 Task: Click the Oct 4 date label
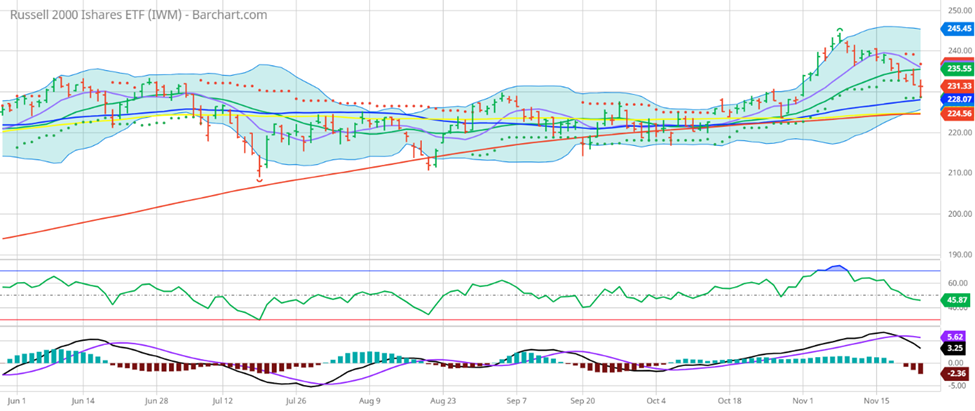[x=657, y=402]
